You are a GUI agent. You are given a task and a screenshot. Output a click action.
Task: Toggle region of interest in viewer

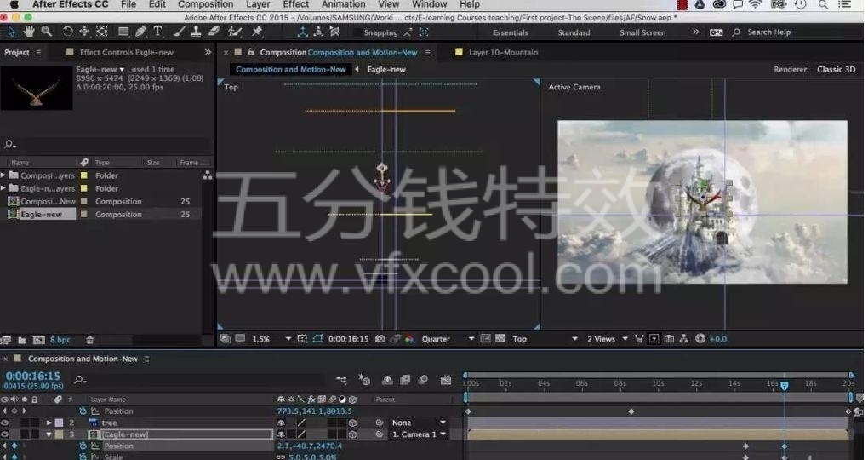(485, 339)
